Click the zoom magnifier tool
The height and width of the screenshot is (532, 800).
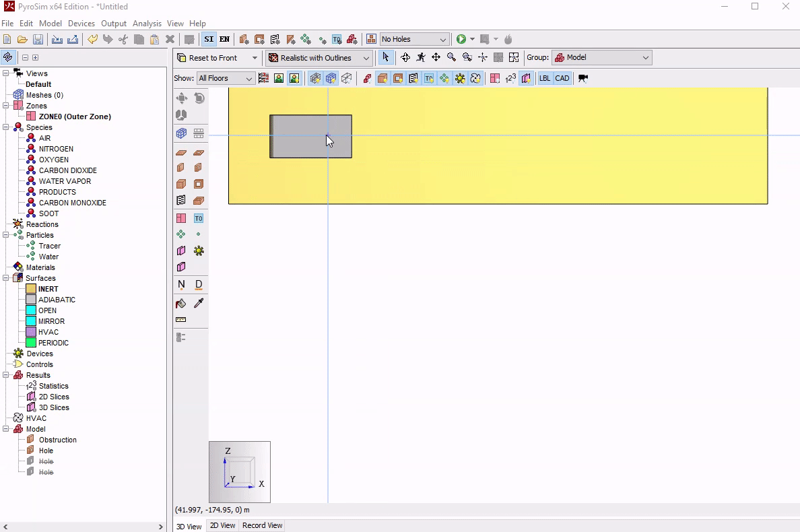[451, 58]
